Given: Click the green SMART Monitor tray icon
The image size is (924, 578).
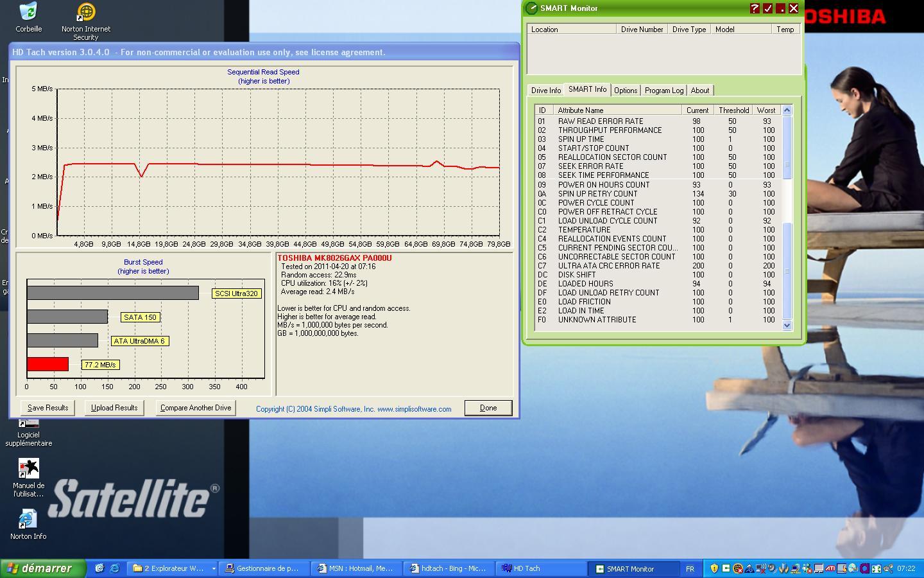Looking at the screenshot, I should 726,568.
